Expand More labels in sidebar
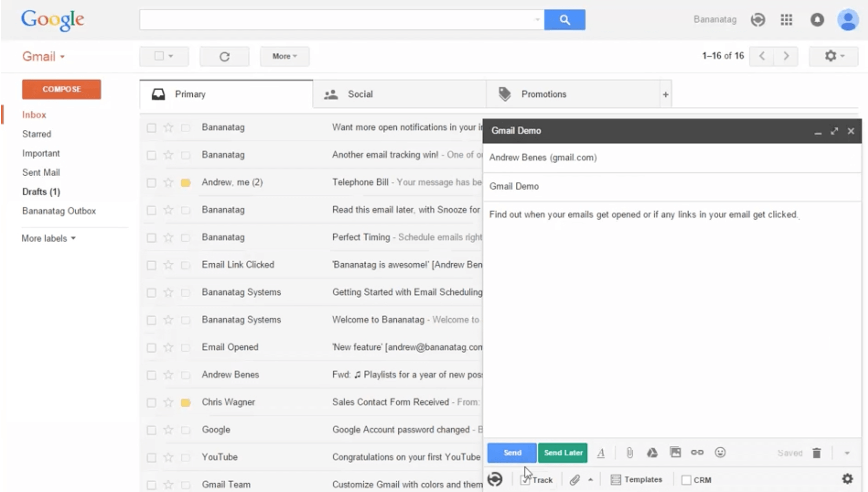Screen dimensions: 868x492 pyautogui.click(x=48, y=238)
